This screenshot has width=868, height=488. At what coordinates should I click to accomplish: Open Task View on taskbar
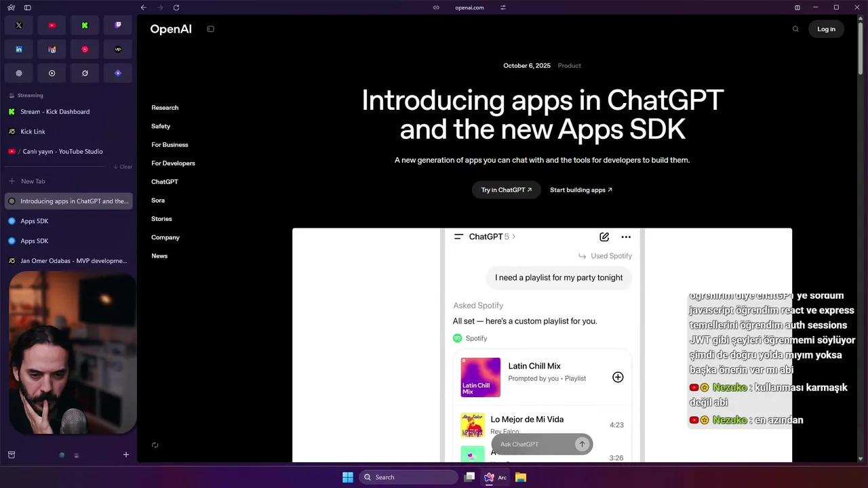pyautogui.click(x=469, y=477)
